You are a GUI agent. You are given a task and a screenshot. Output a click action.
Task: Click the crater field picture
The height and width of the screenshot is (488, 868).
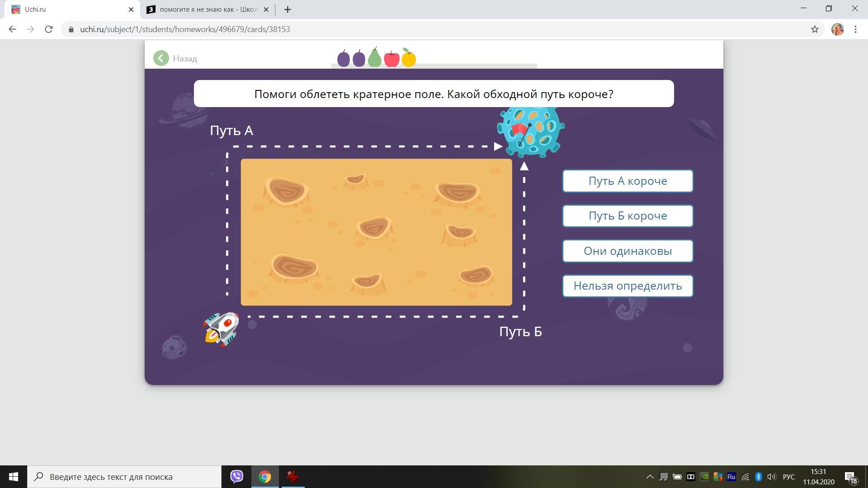point(376,232)
